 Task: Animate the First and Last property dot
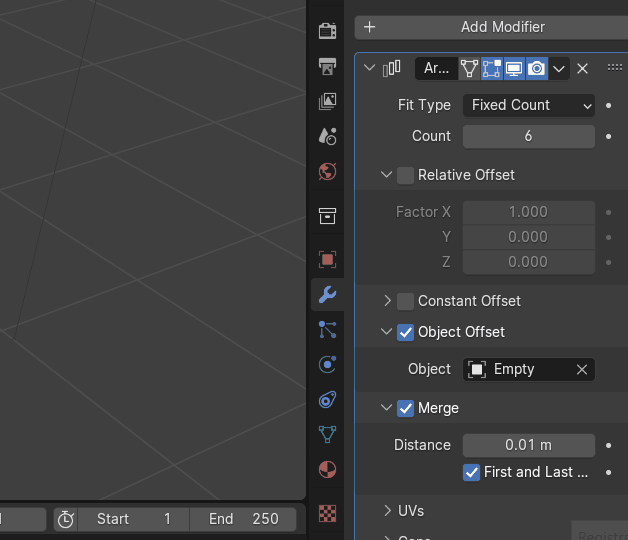608,473
